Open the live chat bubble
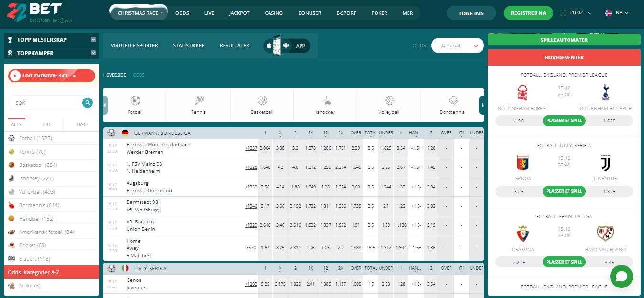The height and width of the screenshot is (298, 644). pos(621,276)
